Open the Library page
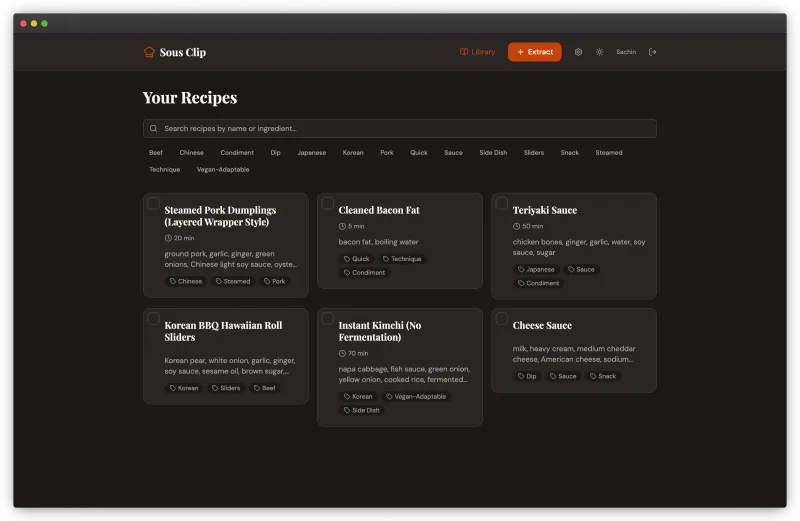This screenshot has width=800, height=521. pyautogui.click(x=478, y=52)
